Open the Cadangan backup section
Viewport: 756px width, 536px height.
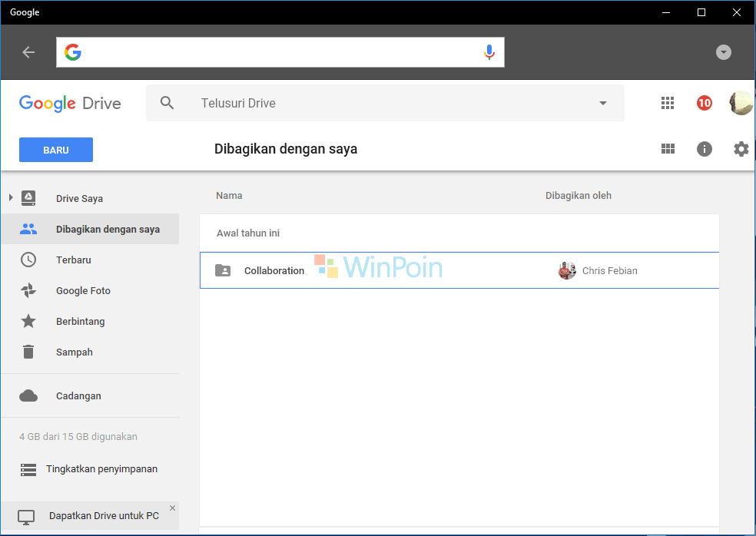click(78, 395)
